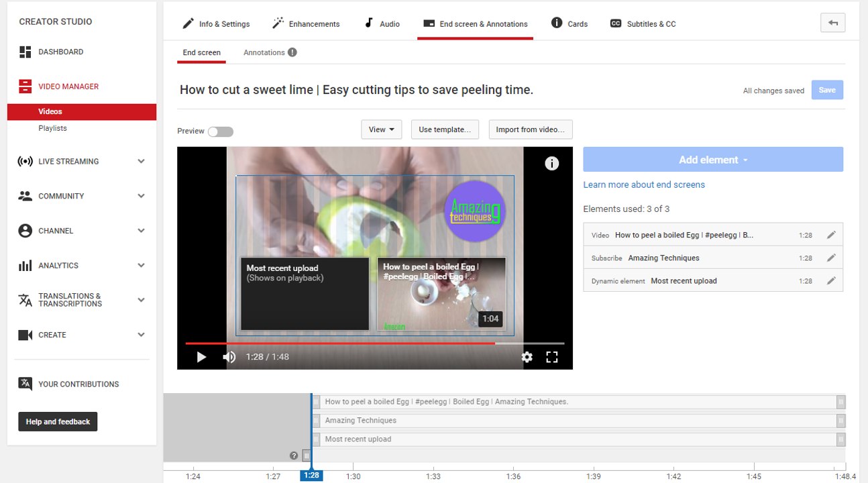
Task: Play the video preview
Action: tap(201, 357)
